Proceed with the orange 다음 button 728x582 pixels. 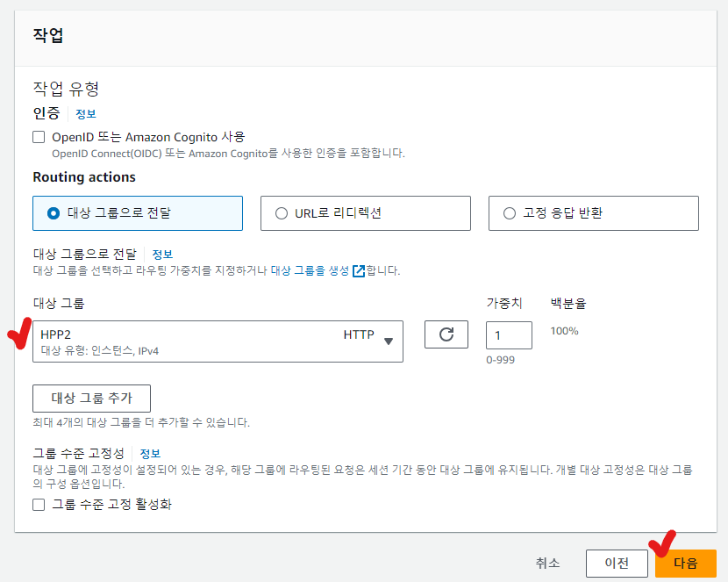(685, 564)
